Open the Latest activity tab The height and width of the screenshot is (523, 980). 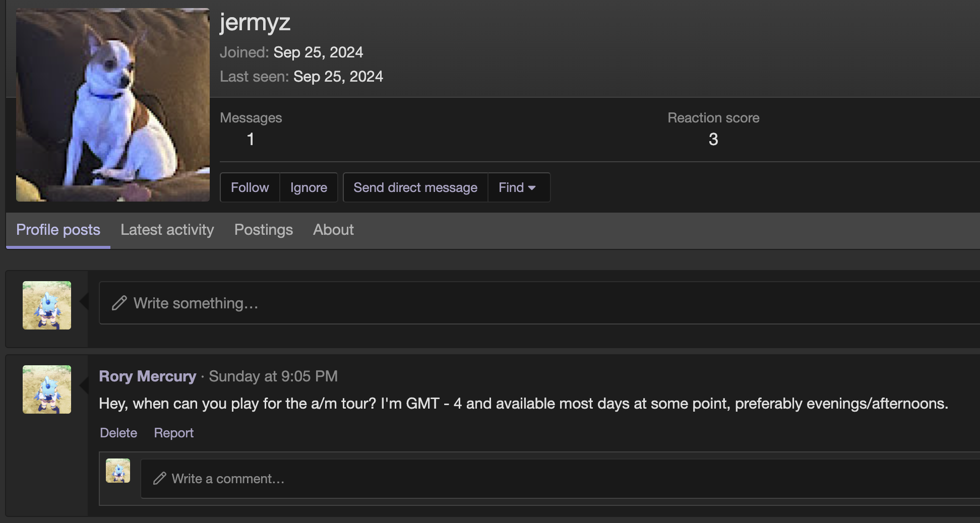pos(167,230)
